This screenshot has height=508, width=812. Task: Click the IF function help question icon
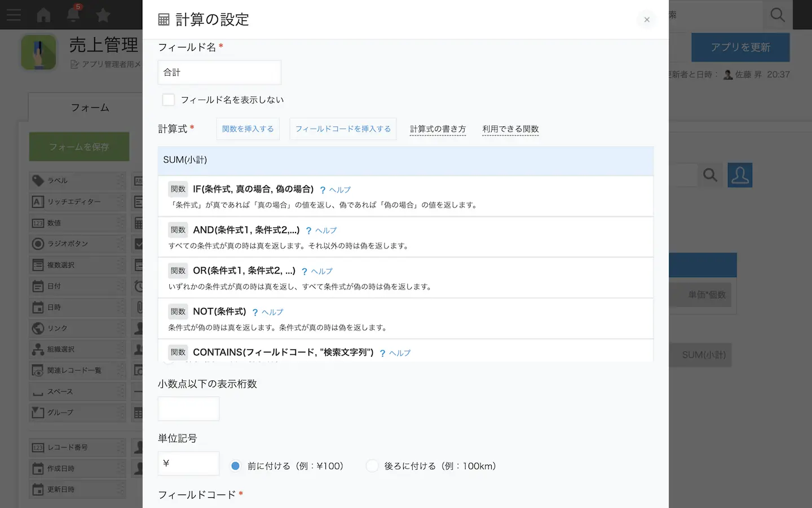pyautogui.click(x=323, y=190)
